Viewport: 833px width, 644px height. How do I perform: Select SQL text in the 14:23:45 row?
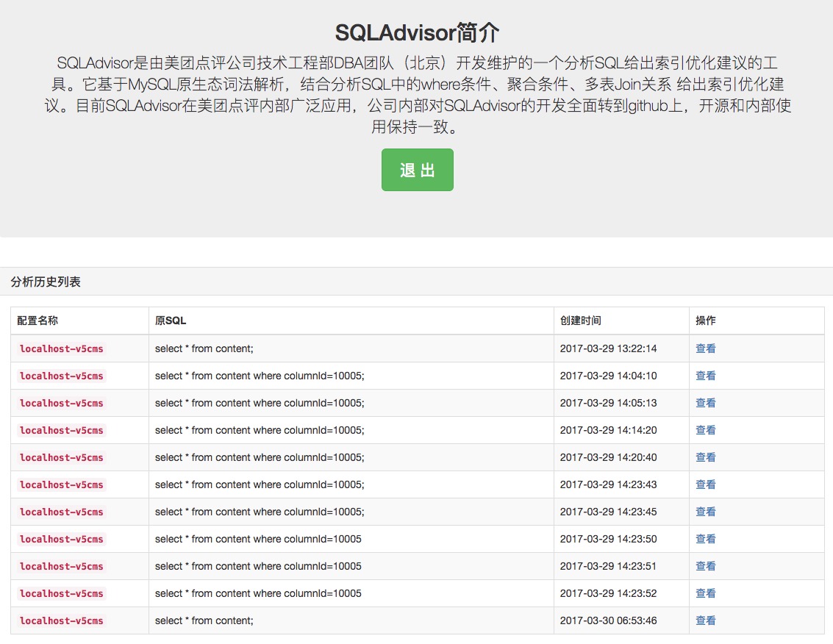pyautogui.click(x=260, y=512)
